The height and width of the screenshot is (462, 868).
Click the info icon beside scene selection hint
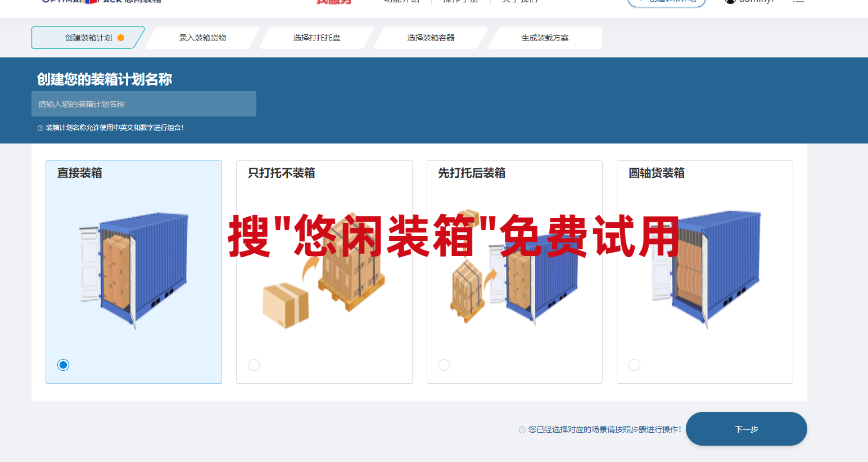pos(523,428)
